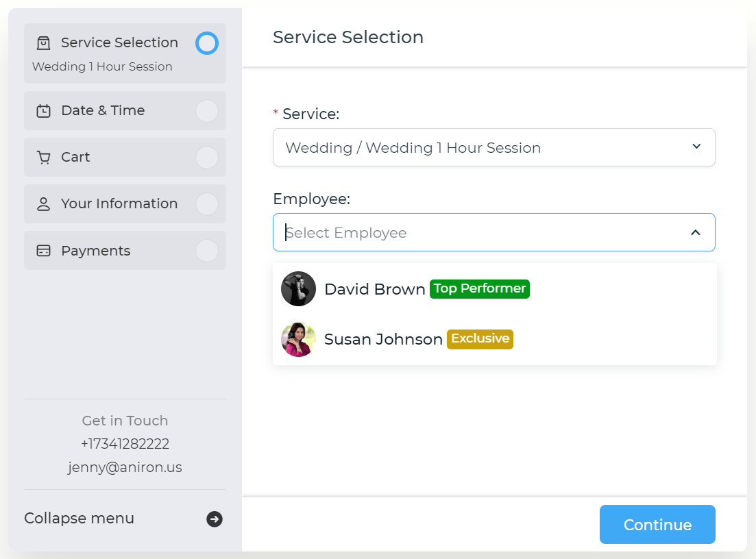Screen dimensions: 756x559
Task: Click the Your Information person icon
Action: coord(43,204)
